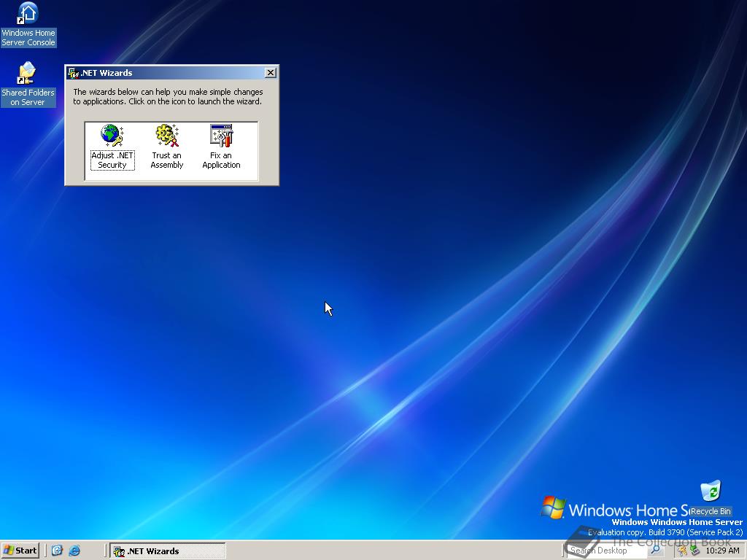Click the Show Desktop quick launch icon
Screen dimensions: 747x560
click(57, 551)
